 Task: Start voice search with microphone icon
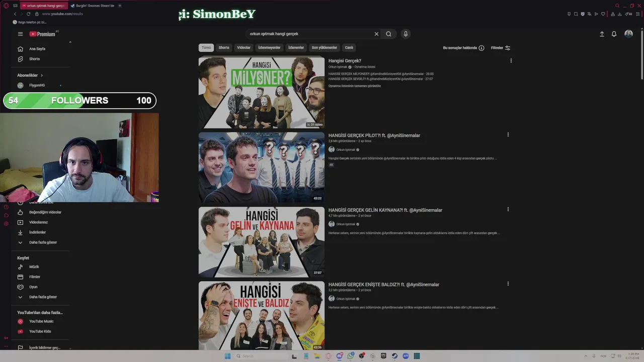pyautogui.click(x=406, y=34)
